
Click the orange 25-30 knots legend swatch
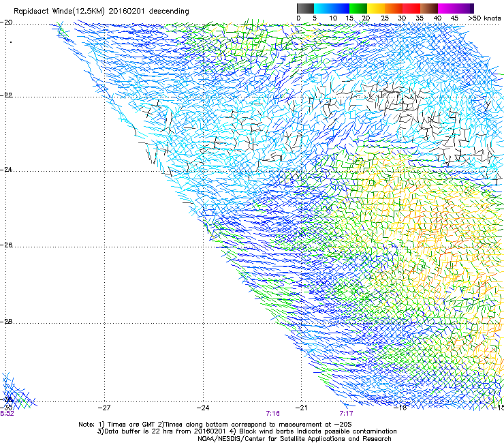pyautogui.click(x=394, y=8)
